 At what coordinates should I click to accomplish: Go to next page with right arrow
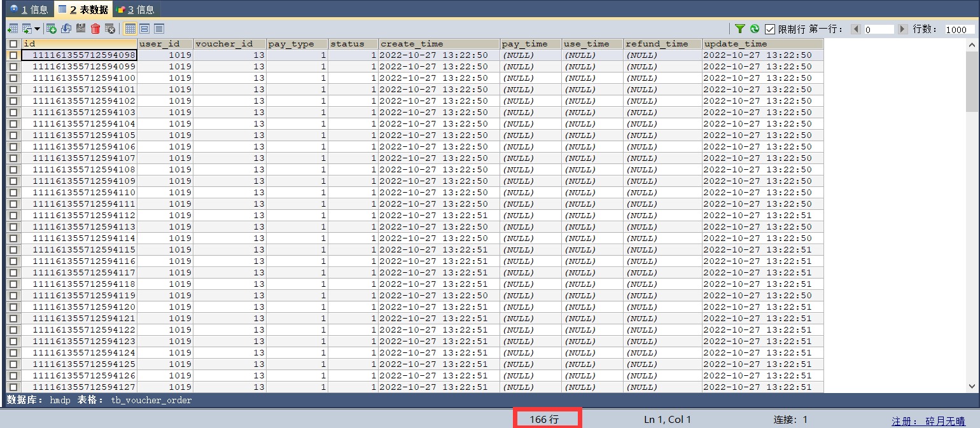(x=902, y=29)
